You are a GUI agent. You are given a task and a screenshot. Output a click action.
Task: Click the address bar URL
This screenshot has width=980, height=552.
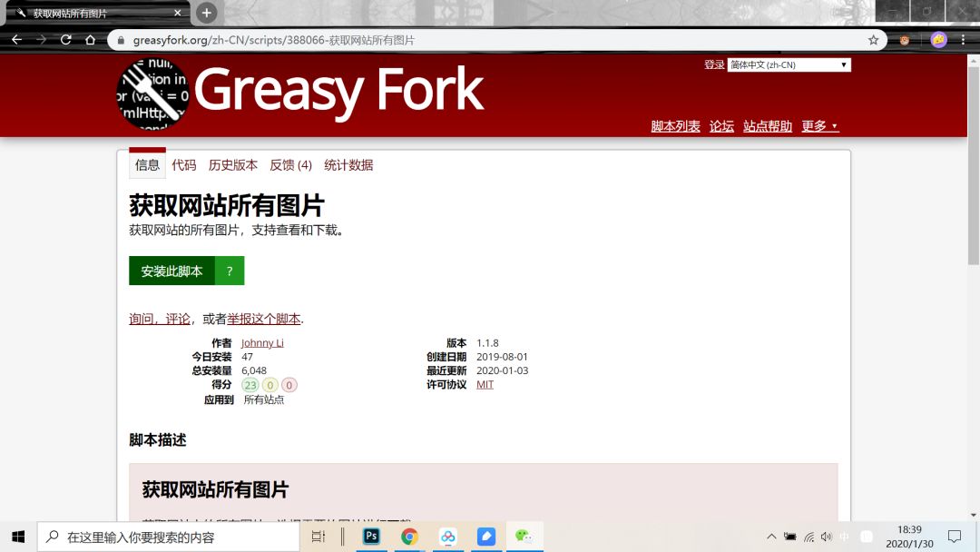click(274, 40)
